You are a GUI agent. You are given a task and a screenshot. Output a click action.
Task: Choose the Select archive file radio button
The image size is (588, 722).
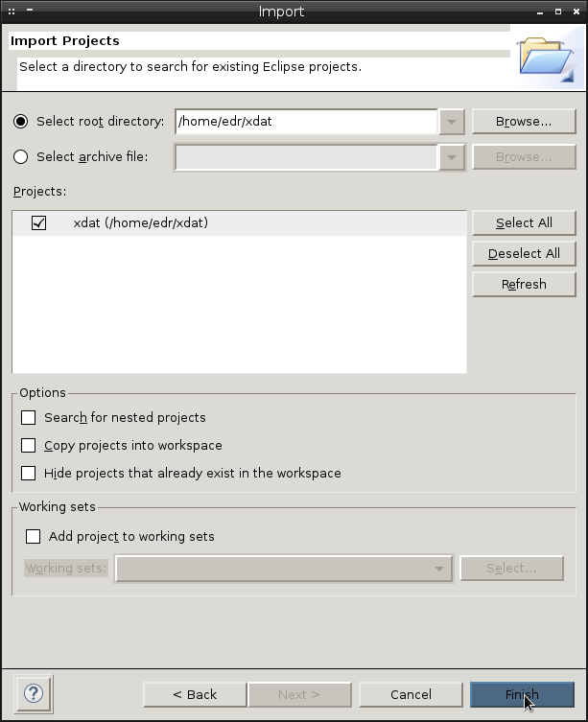tap(21, 157)
